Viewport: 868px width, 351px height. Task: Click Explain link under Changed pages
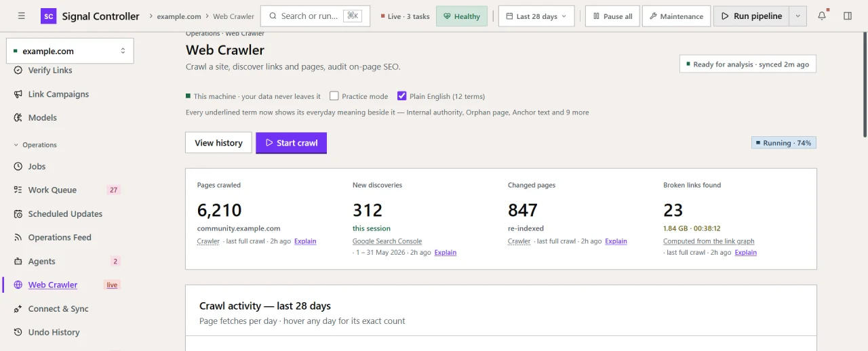click(x=616, y=241)
